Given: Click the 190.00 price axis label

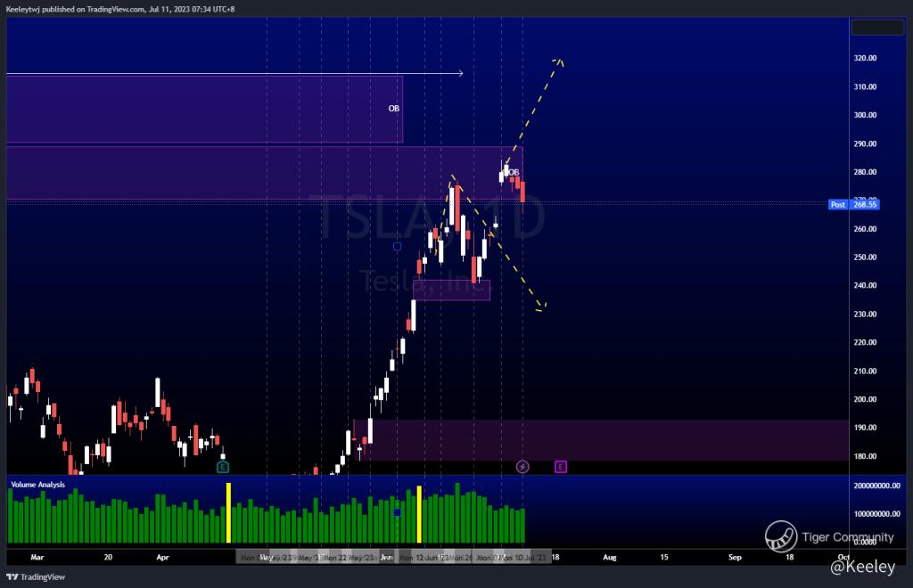Looking at the screenshot, I should point(865,428).
